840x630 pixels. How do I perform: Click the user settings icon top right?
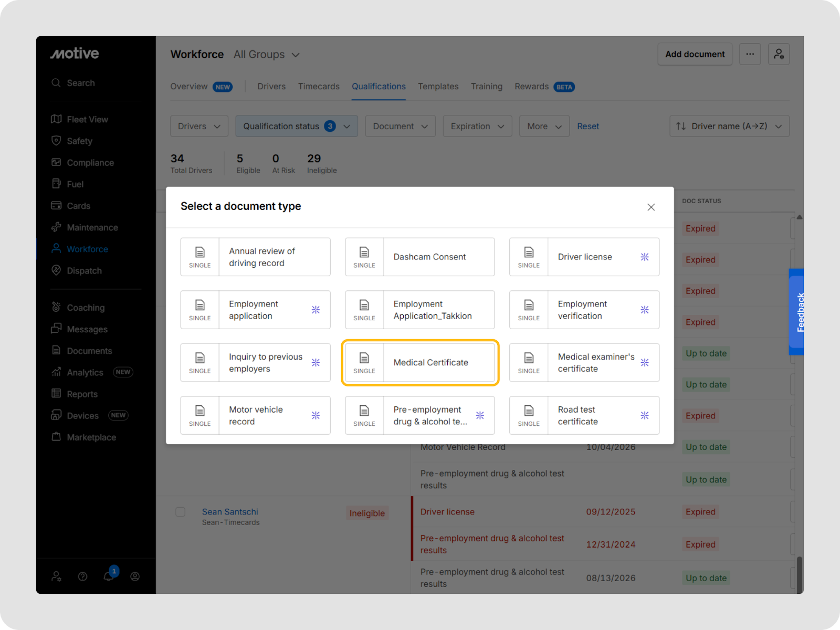(779, 54)
